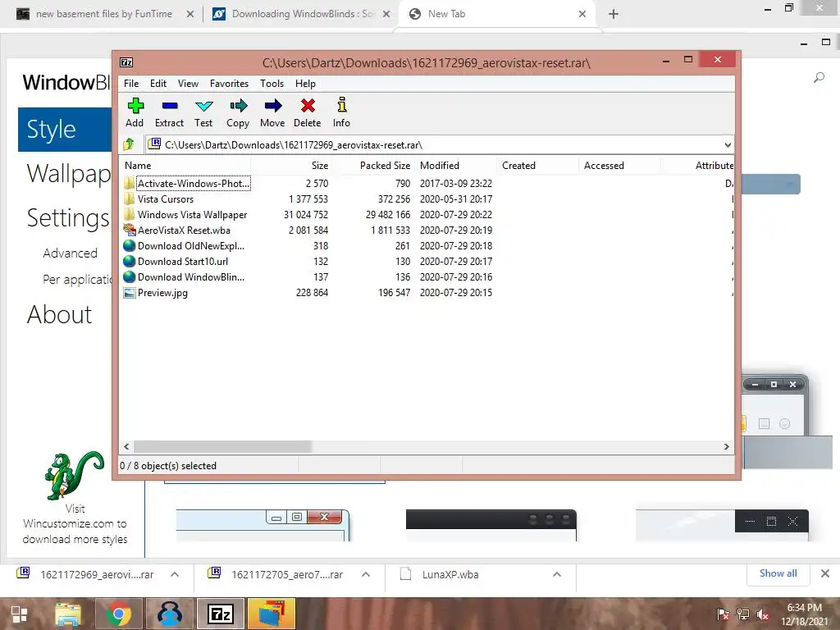840x630 pixels.
Task: Click the clock showing 6:34 PM
Action: (804, 608)
